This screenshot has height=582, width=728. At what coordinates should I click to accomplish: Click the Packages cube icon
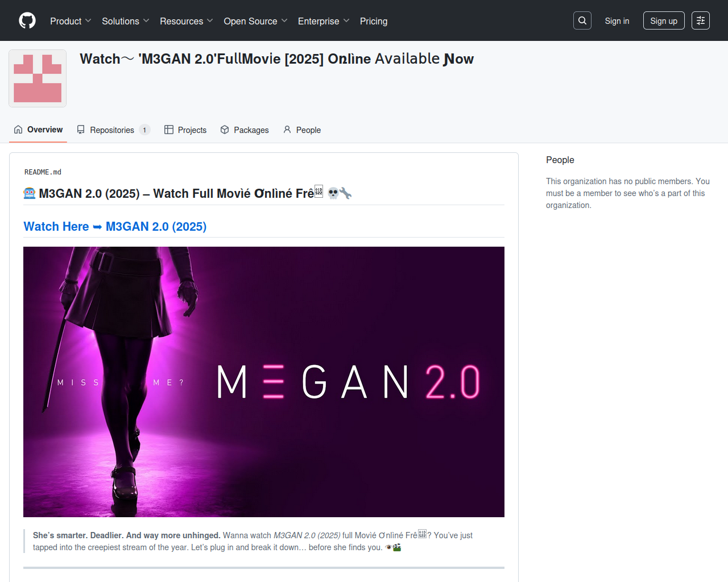225,130
